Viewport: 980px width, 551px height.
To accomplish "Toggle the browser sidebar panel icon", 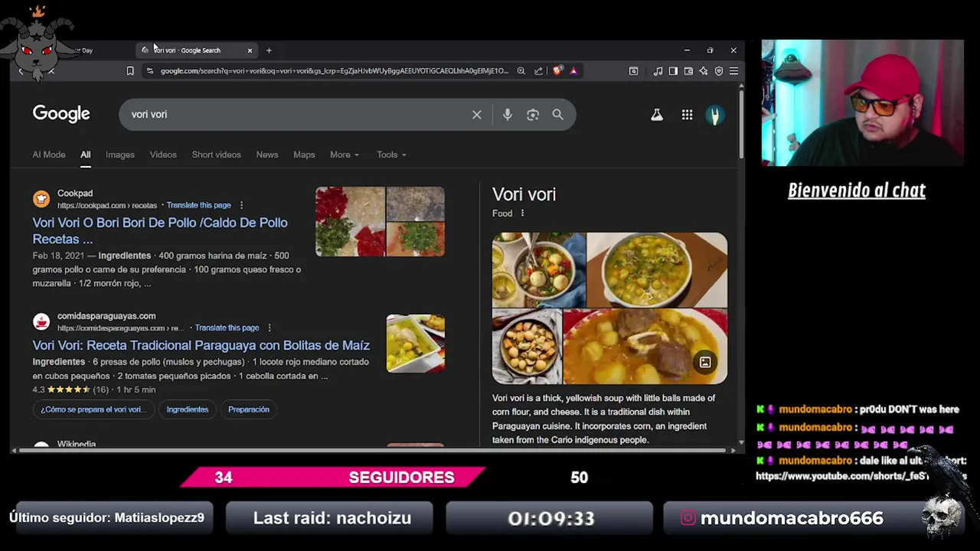I will pos(673,71).
